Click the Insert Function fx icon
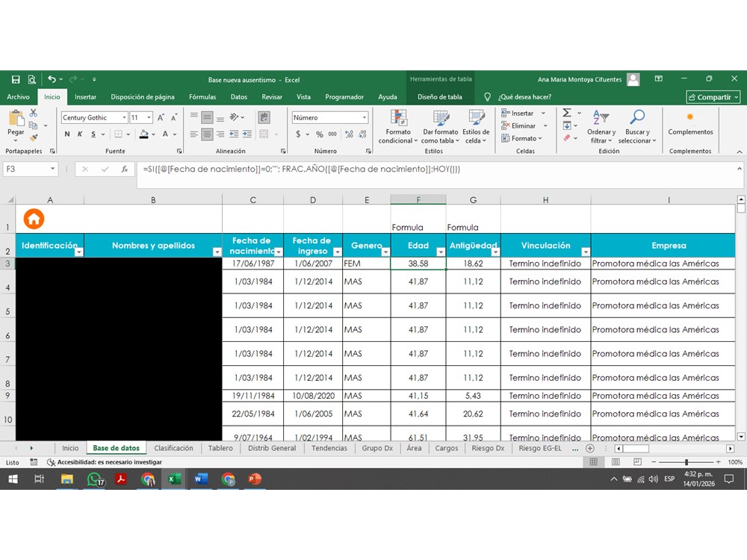This screenshot has width=747, height=560. click(x=125, y=169)
